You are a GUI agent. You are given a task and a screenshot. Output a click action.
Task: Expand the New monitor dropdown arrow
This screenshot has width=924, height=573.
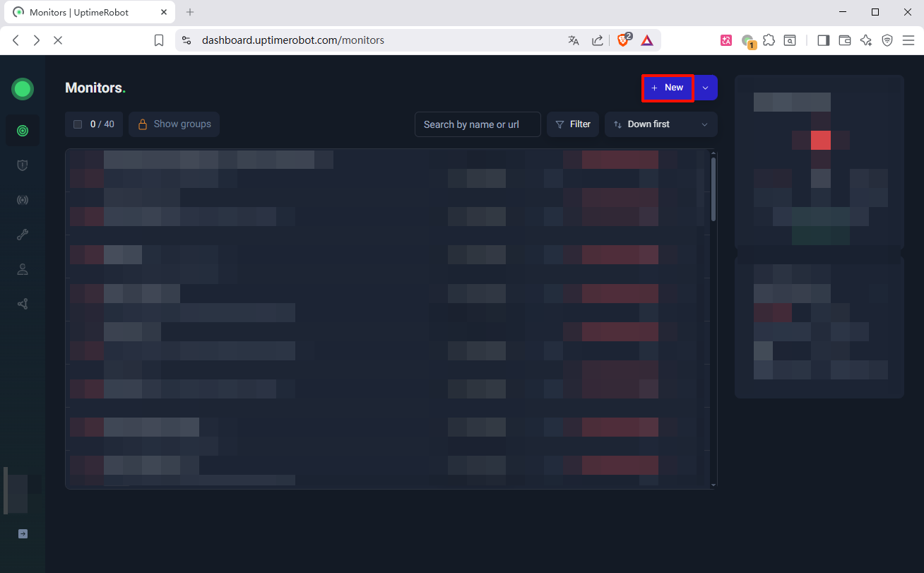[x=706, y=88]
